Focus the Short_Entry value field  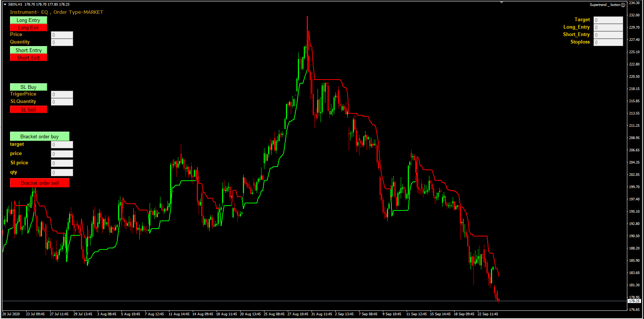click(608, 35)
